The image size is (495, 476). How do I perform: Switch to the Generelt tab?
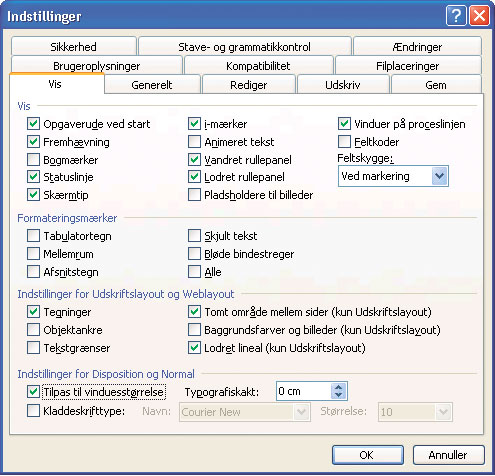tap(152, 85)
